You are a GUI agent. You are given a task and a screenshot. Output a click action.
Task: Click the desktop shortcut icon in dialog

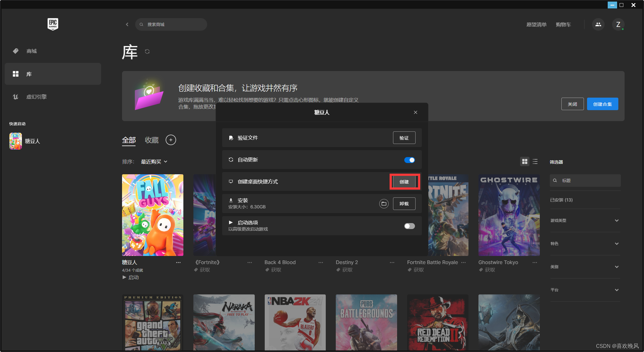231,181
